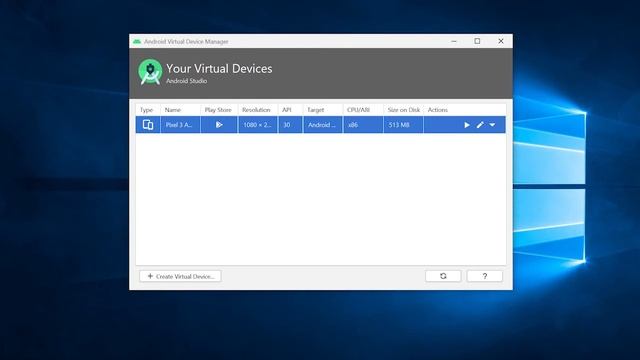Viewport: 640px width, 360px height.
Task: Sort by Play Store column header
Action: tap(218, 110)
